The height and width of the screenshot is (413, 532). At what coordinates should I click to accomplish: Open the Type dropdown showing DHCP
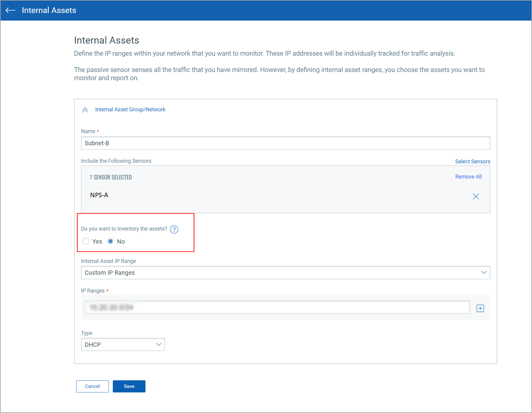point(122,344)
